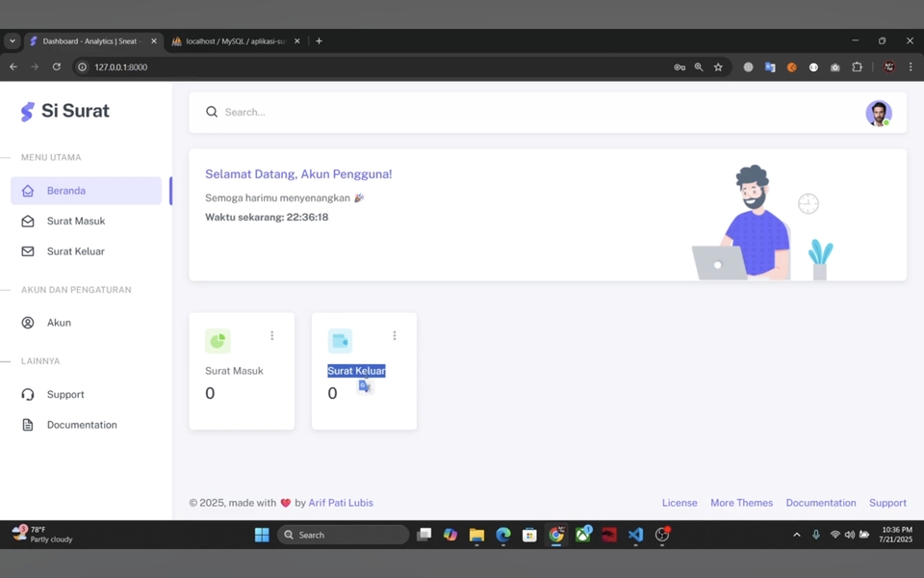Click the More Themes footer link
The height and width of the screenshot is (578, 924).
tap(741, 503)
